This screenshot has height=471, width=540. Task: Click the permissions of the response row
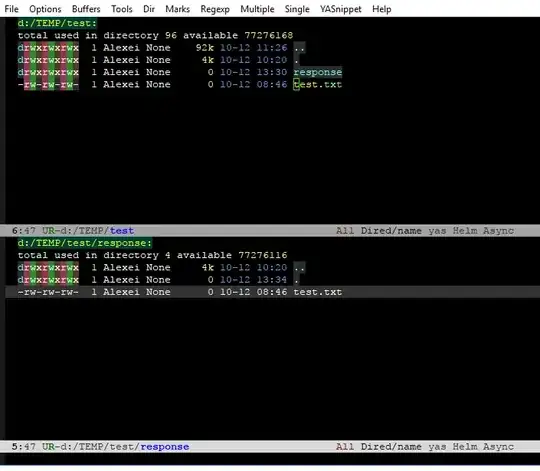[x=48, y=72]
